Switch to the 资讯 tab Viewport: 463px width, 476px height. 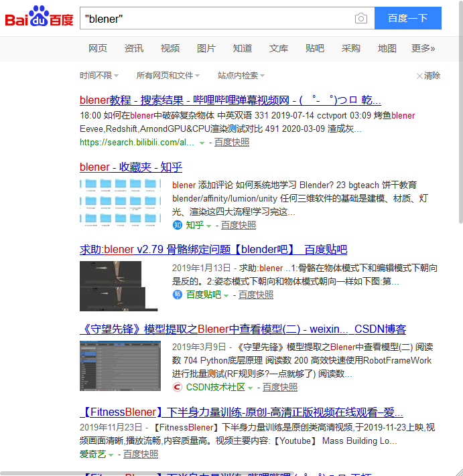tap(134, 48)
